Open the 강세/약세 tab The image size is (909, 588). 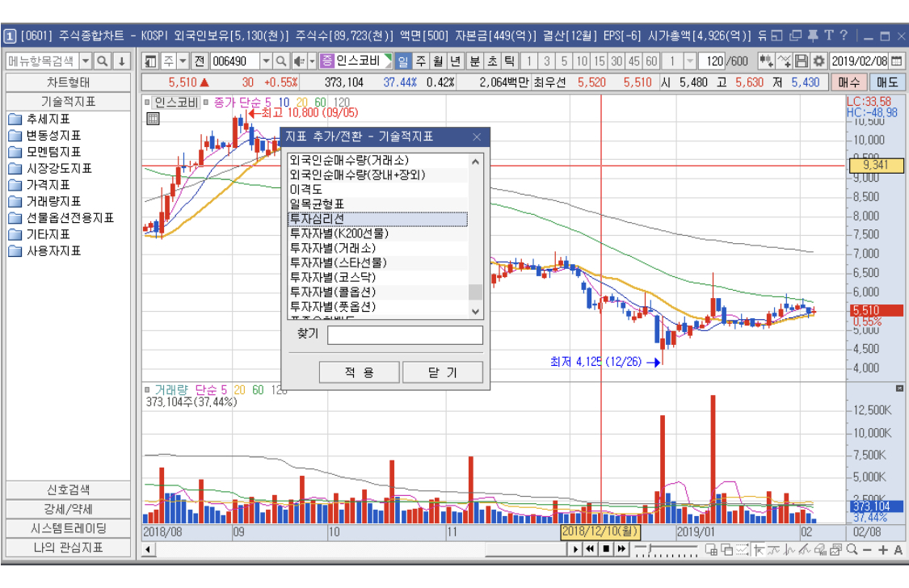tap(69, 509)
